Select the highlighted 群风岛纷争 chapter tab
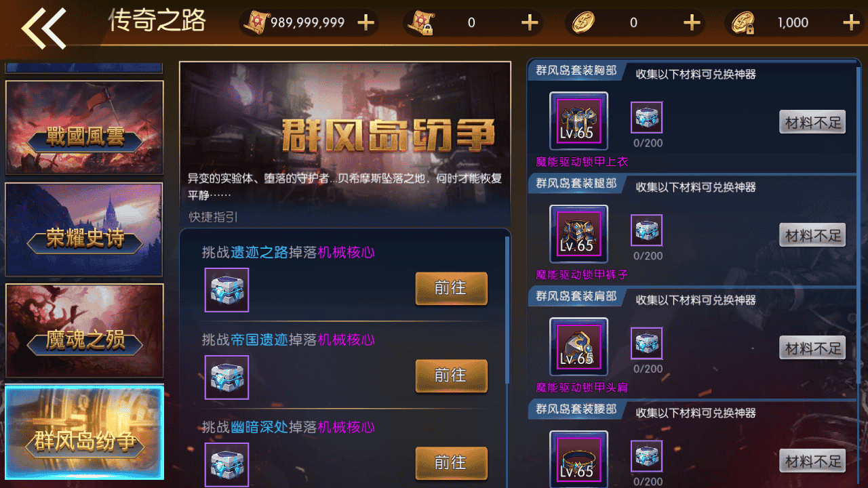868x488 pixels. (85, 432)
